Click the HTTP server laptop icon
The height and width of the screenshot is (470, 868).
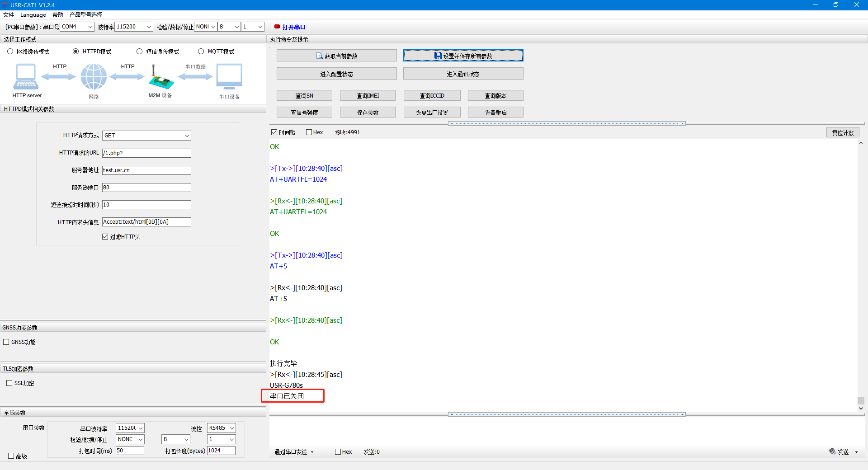pos(26,77)
